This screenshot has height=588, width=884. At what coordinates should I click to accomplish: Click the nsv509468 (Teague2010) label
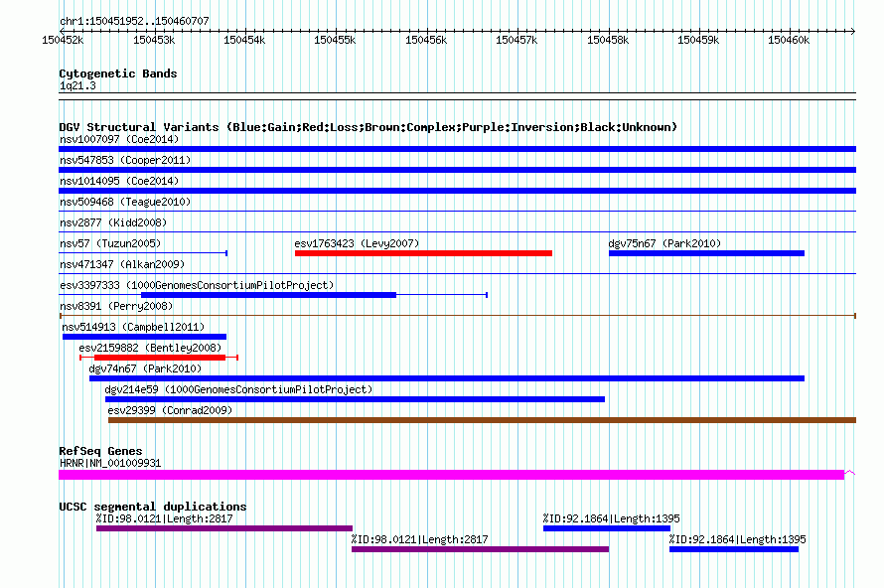(x=125, y=202)
